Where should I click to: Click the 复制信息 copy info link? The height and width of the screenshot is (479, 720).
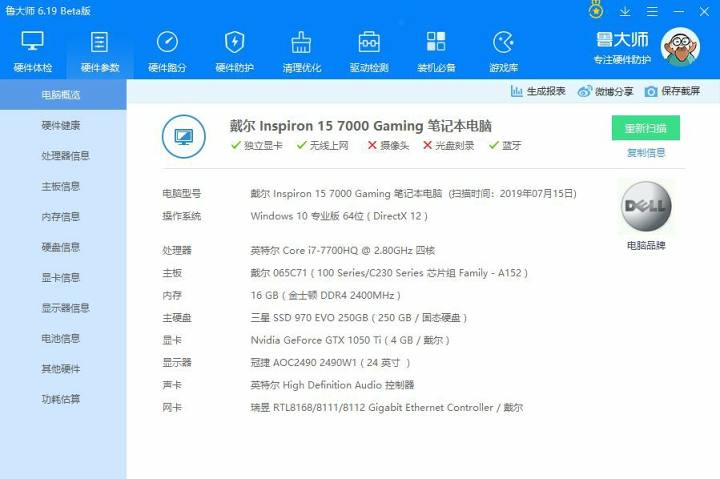coord(646,152)
